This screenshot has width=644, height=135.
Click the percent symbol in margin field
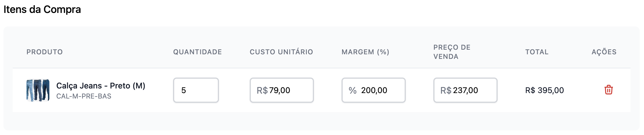click(x=352, y=90)
